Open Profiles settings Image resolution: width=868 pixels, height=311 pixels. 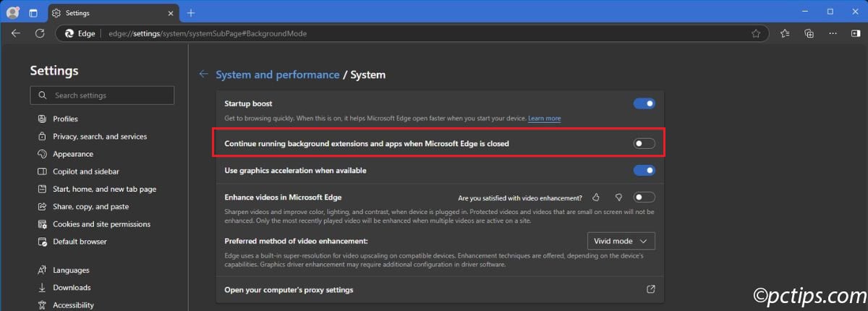point(65,119)
